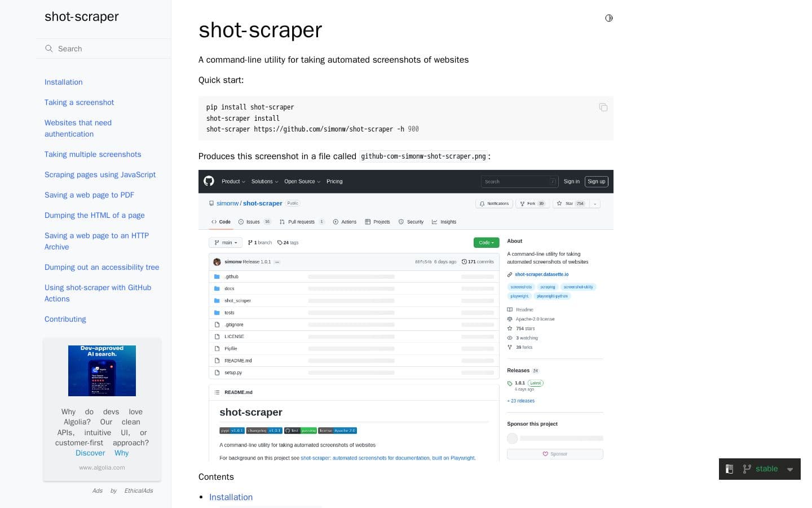Click the Algolia ad thumbnail image
This screenshot has width=812, height=508.
102,370
